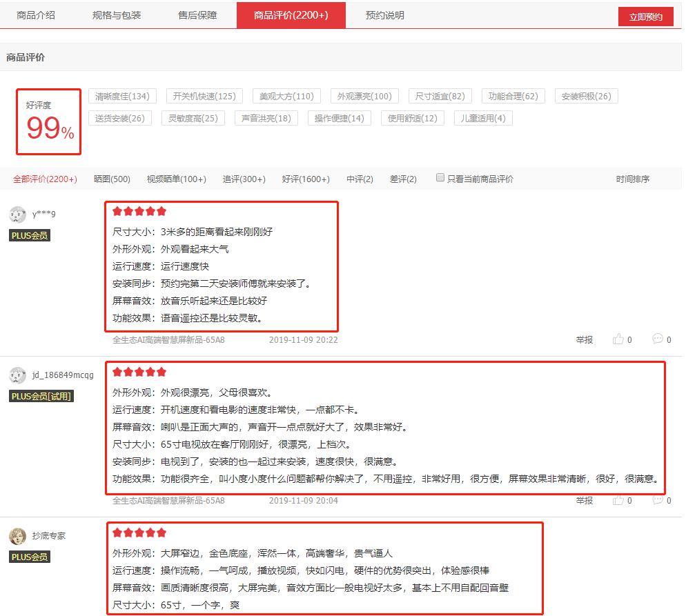The width and height of the screenshot is (686, 616).
Task: Click the star rating of jd_186849mcqg's review
Action: point(139,372)
